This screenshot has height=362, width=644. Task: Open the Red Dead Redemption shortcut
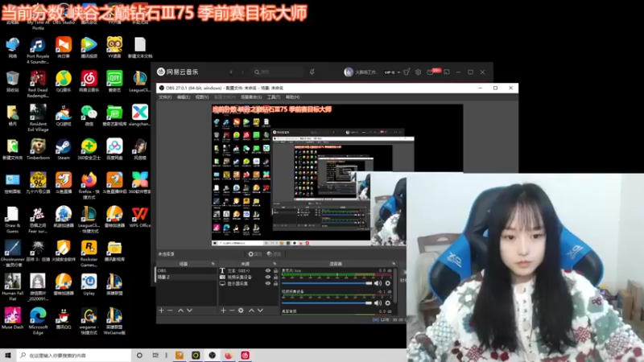click(38, 84)
